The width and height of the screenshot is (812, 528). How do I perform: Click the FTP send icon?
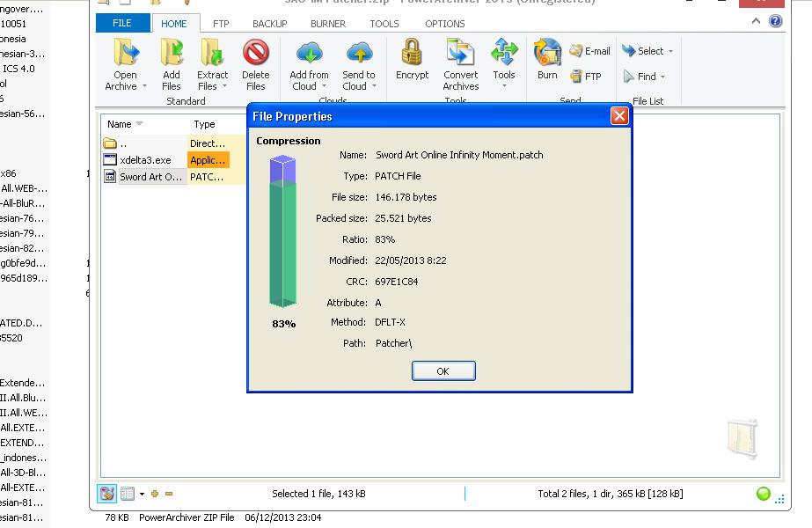coord(576,77)
